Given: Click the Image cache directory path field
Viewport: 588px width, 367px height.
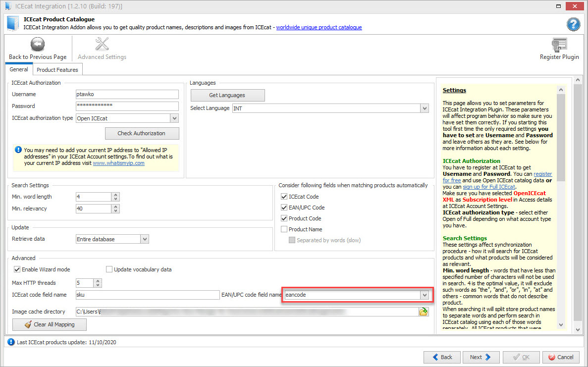Looking at the screenshot, I should coord(247,312).
